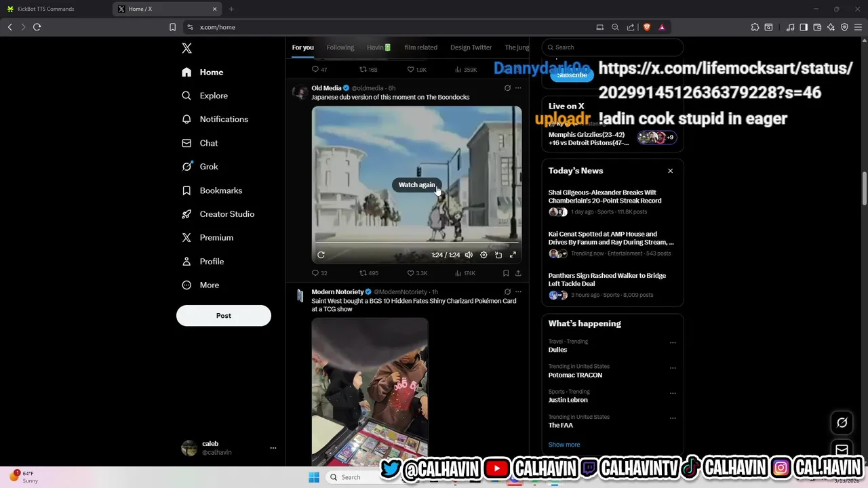Like the Old Media post with 3.3K likes
The width and height of the screenshot is (868, 488).
coord(417,273)
